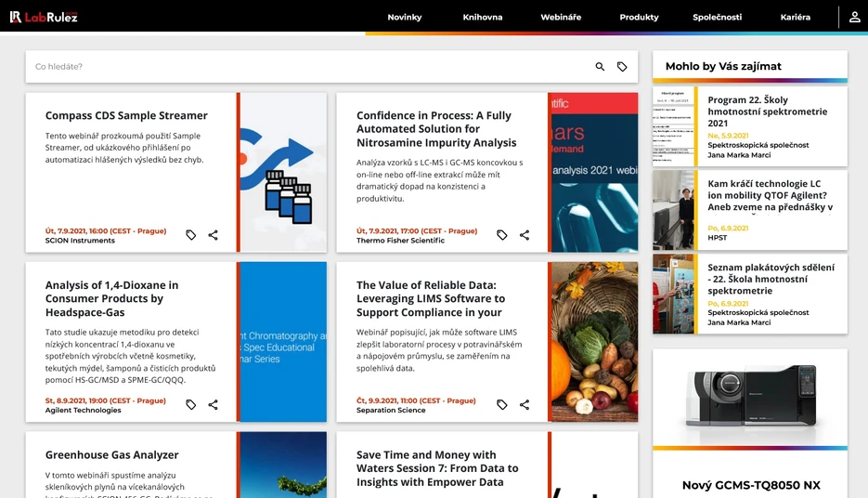Open Save Time and Money with Waters title
The width and height of the screenshot is (868, 498).
437,468
